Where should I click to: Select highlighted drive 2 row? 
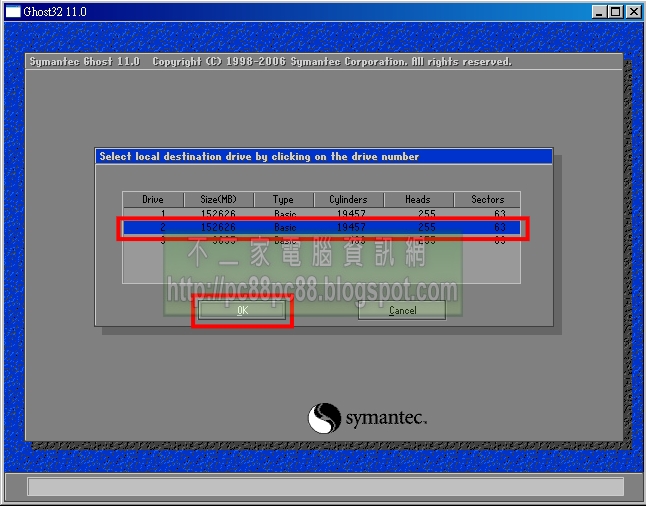pyautogui.click(x=321, y=227)
